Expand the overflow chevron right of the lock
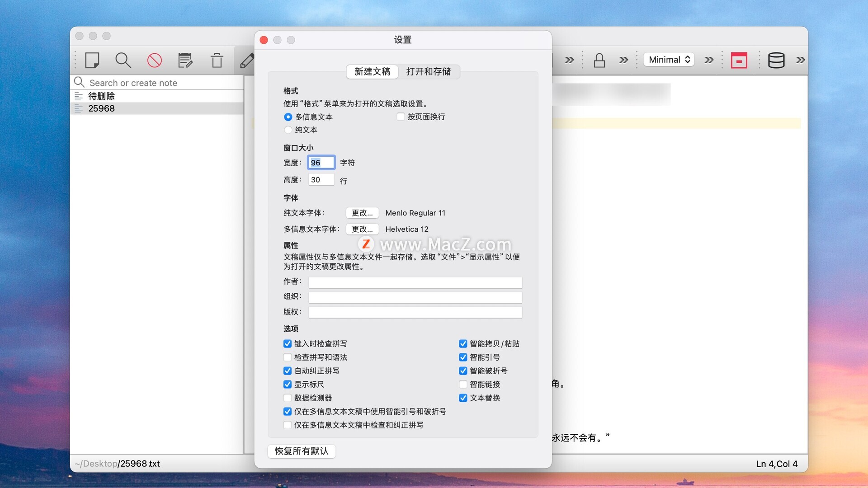 tap(624, 60)
